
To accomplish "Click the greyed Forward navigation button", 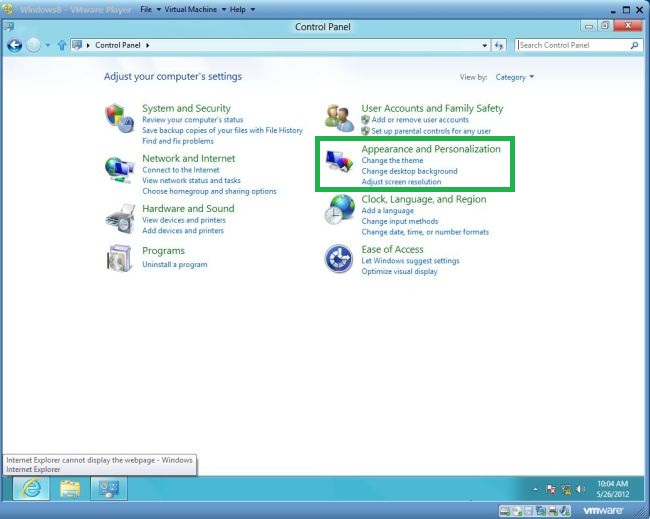I will pos(34,45).
